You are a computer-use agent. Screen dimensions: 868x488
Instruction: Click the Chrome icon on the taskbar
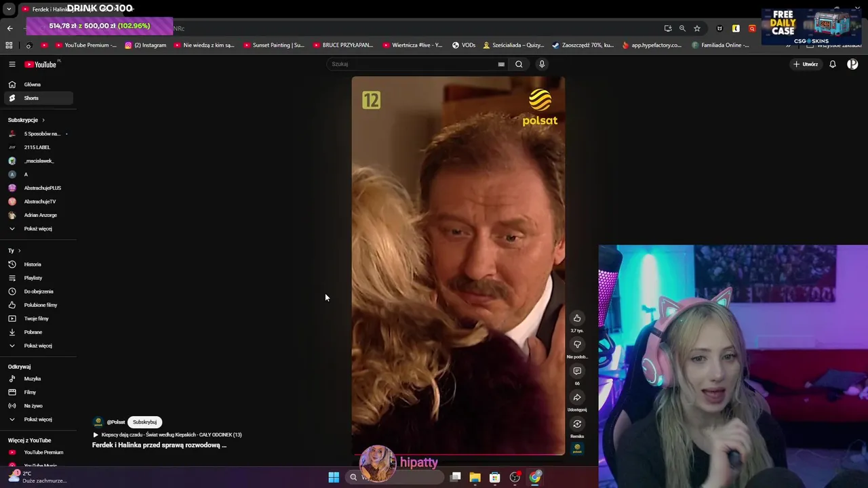535,477
